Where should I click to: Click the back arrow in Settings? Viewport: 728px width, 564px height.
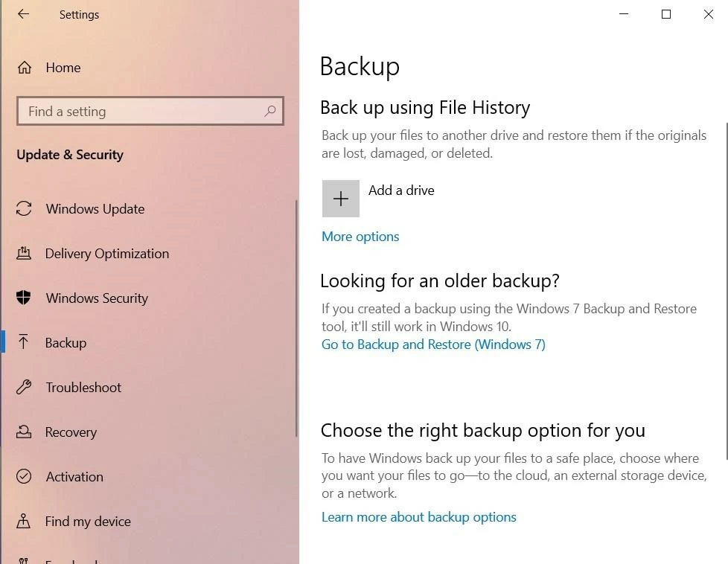(x=23, y=14)
